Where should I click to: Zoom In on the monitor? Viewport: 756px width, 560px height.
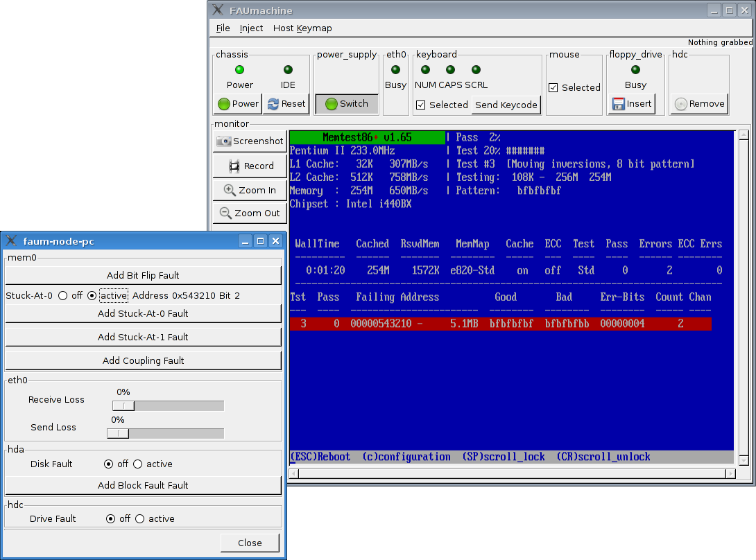[250, 191]
